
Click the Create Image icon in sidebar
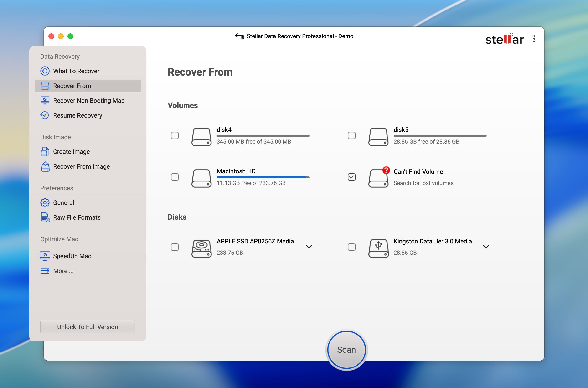(45, 152)
